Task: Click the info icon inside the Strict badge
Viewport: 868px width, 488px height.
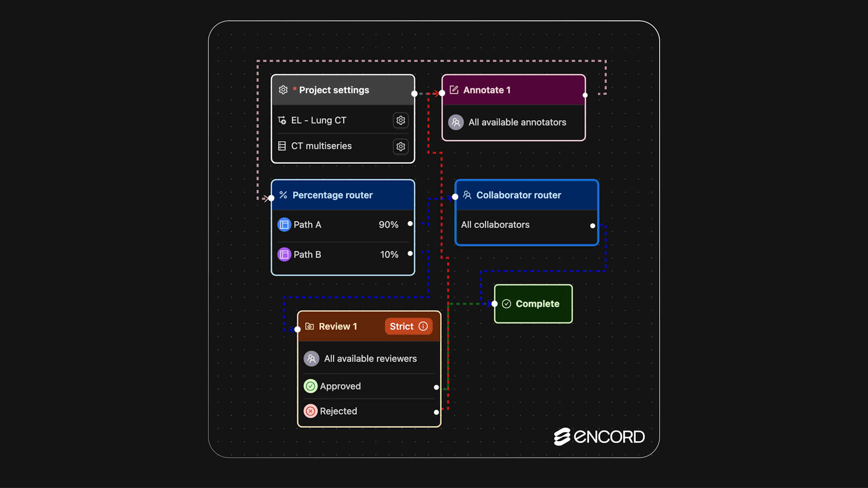Action: coord(423,326)
